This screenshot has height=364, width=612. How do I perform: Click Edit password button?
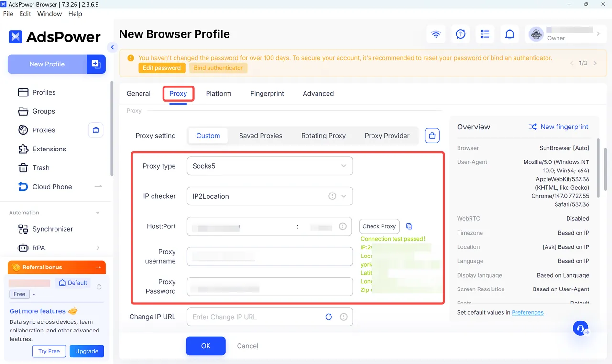point(162,68)
